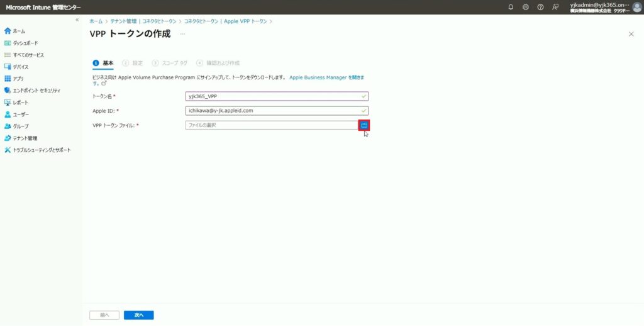Click the グループ label in the sidebar
The width and height of the screenshot is (644, 326).
coord(21,126)
